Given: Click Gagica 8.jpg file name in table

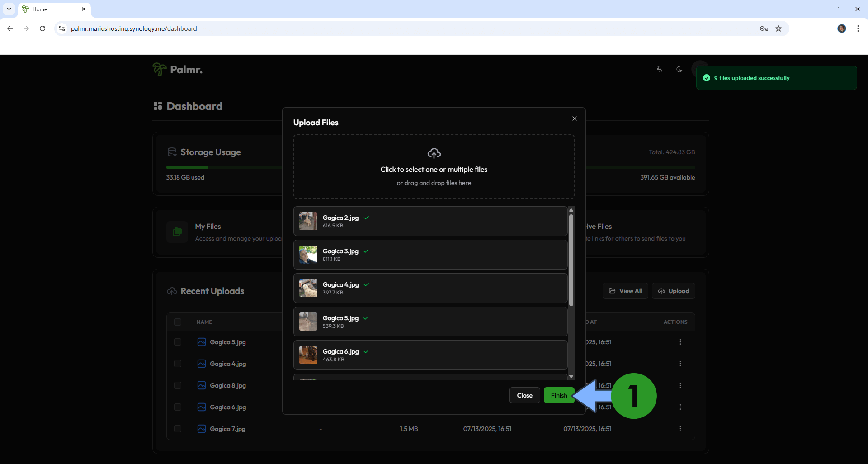Looking at the screenshot, I should [228, 385].
